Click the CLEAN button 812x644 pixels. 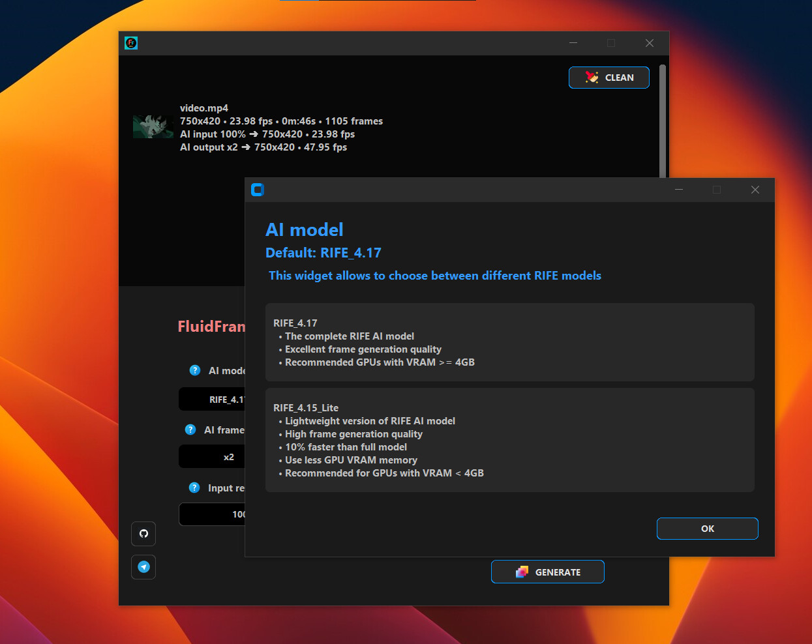tap(609, 78)
